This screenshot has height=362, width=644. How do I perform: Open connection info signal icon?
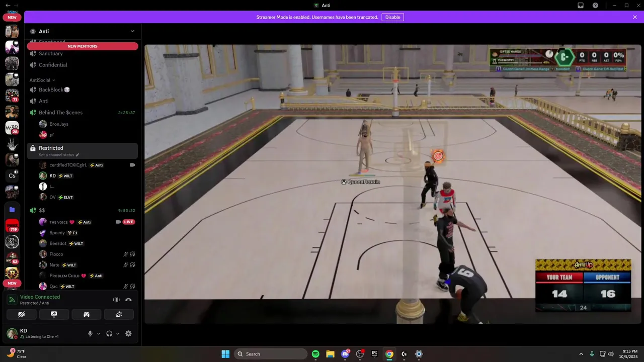12,300
